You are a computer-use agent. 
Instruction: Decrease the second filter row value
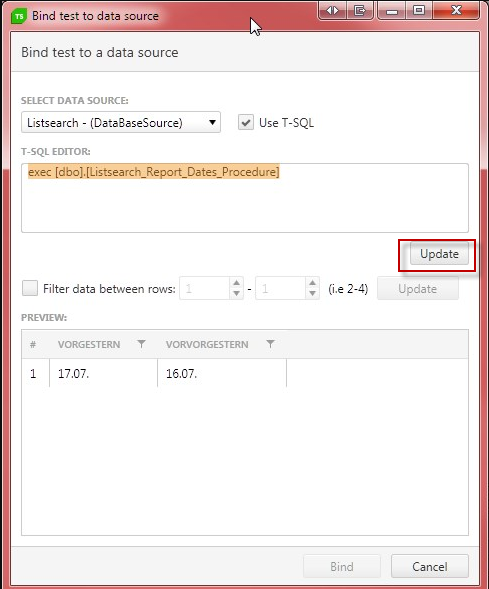pos(312,294)
